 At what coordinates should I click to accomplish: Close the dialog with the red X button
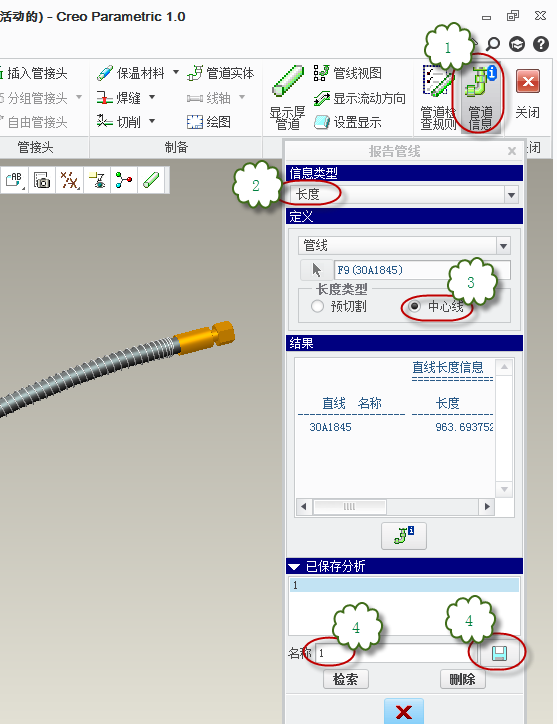[404, 712]
